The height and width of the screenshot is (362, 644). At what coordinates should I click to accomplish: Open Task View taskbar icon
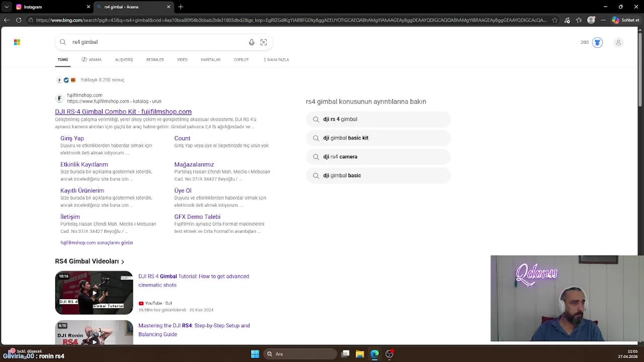pos(345,354)
